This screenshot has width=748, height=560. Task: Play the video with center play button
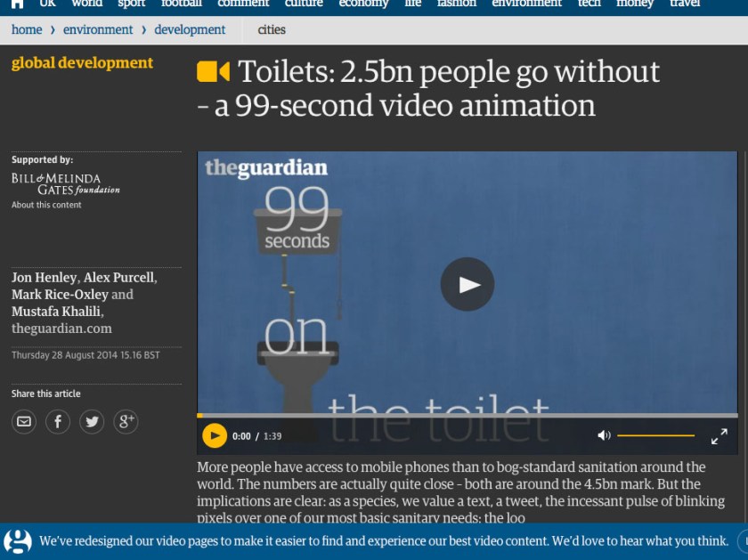pos(467,284)
